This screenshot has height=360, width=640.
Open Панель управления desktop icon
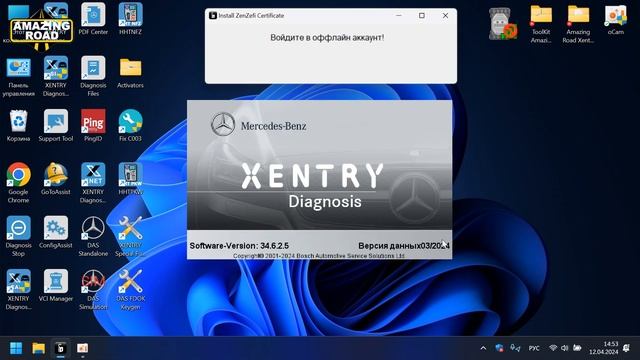(x=18, y=77)
